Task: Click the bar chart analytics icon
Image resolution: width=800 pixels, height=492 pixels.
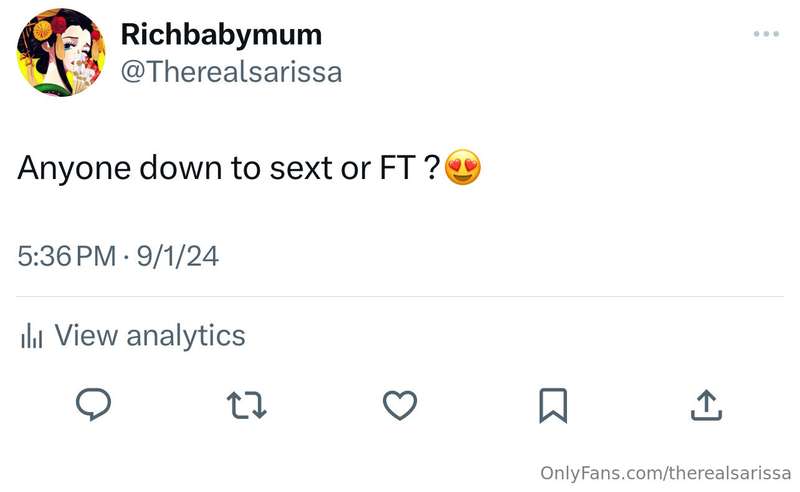Action: [32, 336]
